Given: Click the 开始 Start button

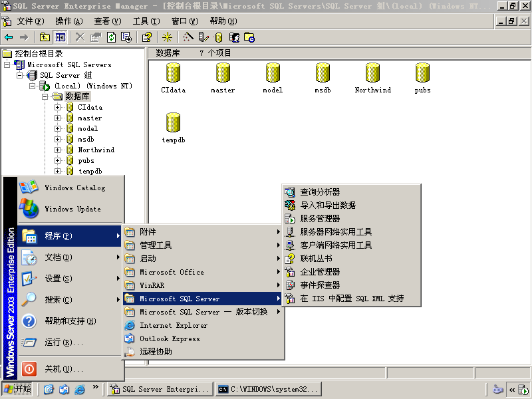Looking at the screenshot, I should (18, 389).
